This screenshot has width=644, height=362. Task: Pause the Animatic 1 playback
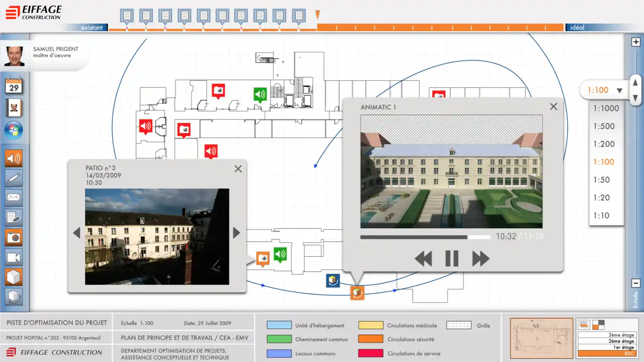pos(452,259)
